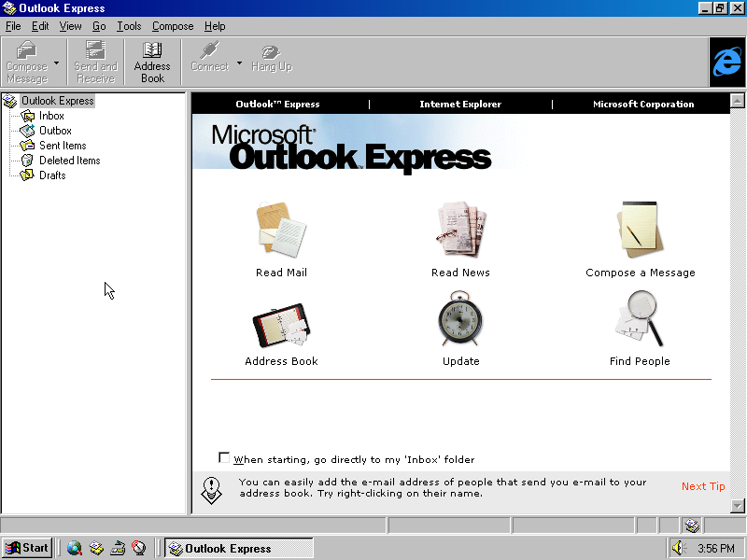Image resolution: width=747 pixels, height=560 pixels.
Task: Click the Microsoft Corporation header link
Action: coord(643,104)
